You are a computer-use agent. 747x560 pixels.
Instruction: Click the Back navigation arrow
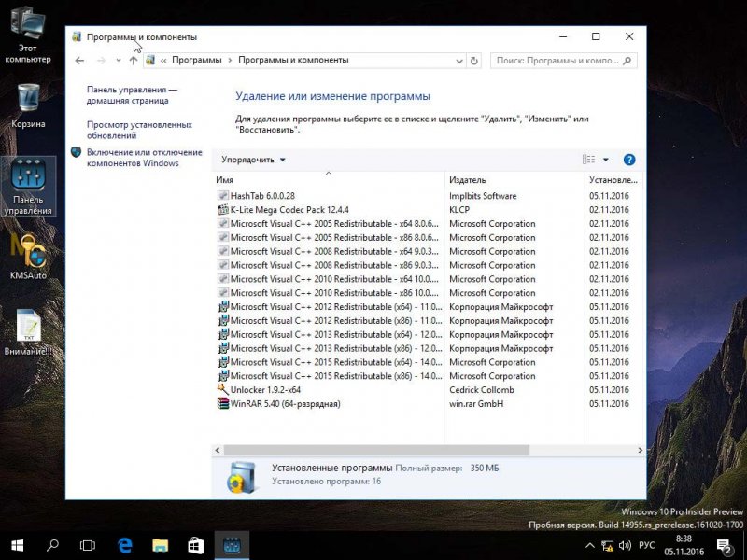[79, 61]
